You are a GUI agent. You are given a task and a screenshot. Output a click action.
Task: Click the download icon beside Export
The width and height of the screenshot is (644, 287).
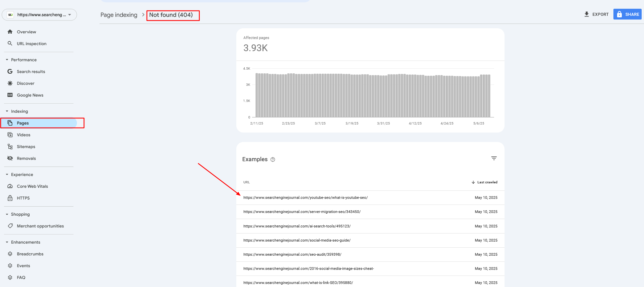[x=587, y=14]
